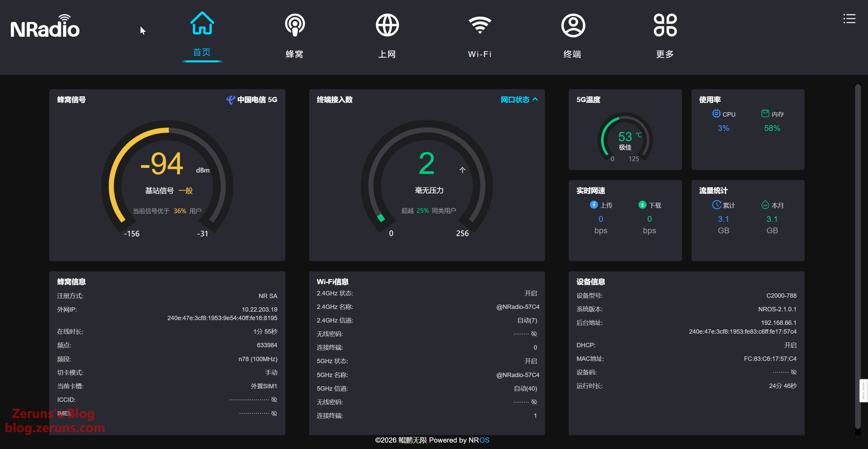Collapse the port status (网口状态) expander
Screen dimensions: 868x449
click(x=519, y=100)
